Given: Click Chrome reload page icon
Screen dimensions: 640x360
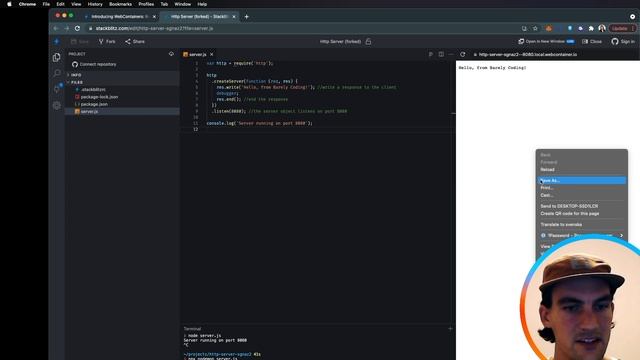Looking at the screenshot, I should coord(77,29).
